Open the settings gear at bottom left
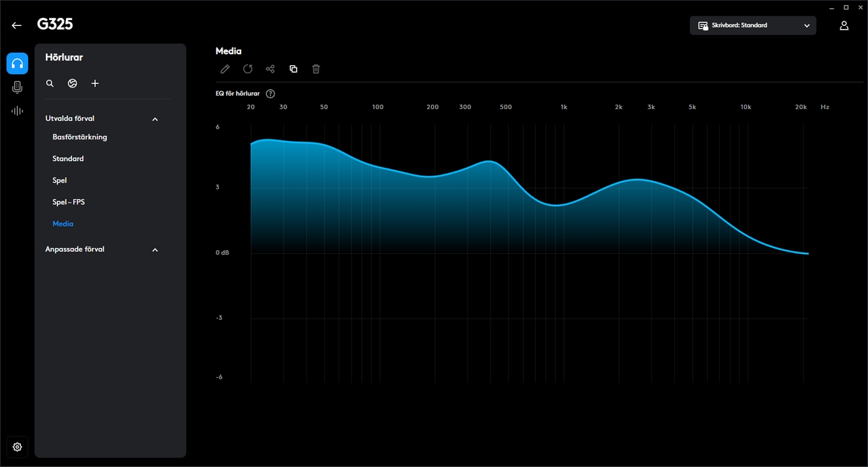The image size is (868, 467). point(17,447)
